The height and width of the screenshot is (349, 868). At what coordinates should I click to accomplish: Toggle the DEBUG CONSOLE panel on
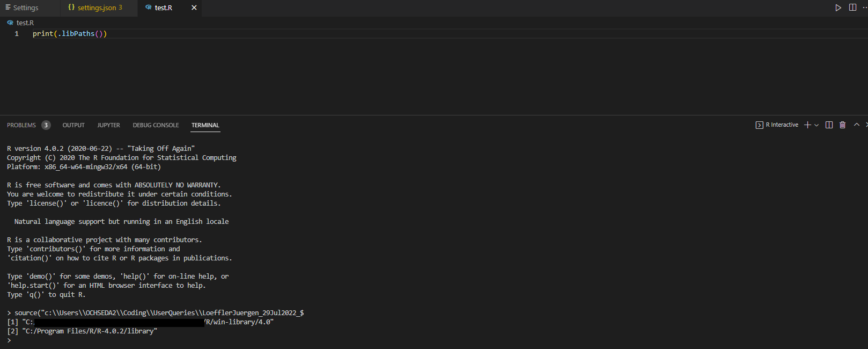coord(156,125)
